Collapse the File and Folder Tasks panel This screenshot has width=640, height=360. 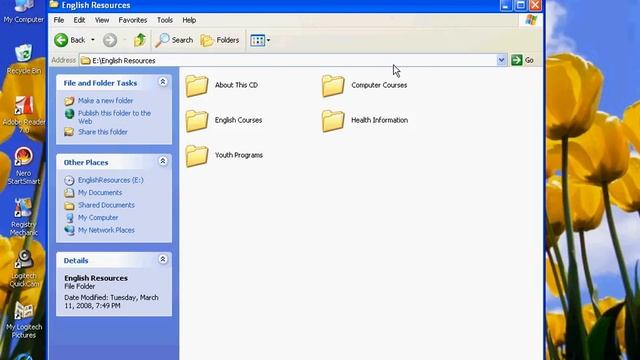pyautogui.click(x=162, y=82)
